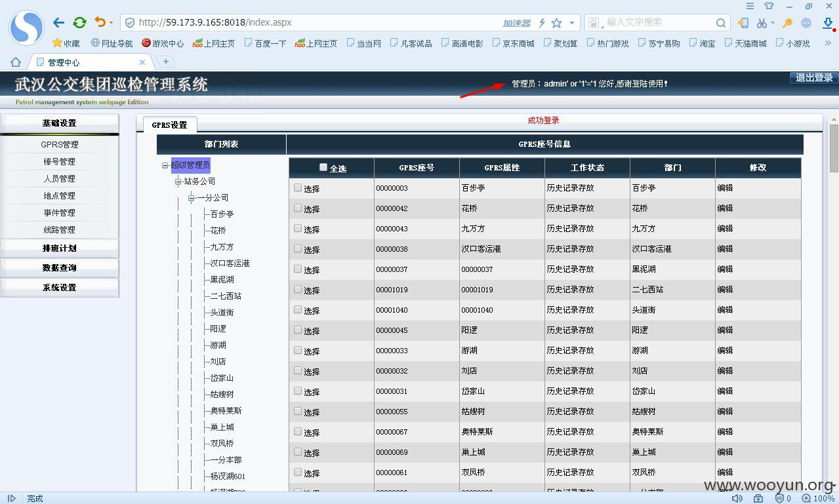The width and height of the screenshot is (839, 504).
Task: Open the browser main menu icon
Action: point(750,6)
